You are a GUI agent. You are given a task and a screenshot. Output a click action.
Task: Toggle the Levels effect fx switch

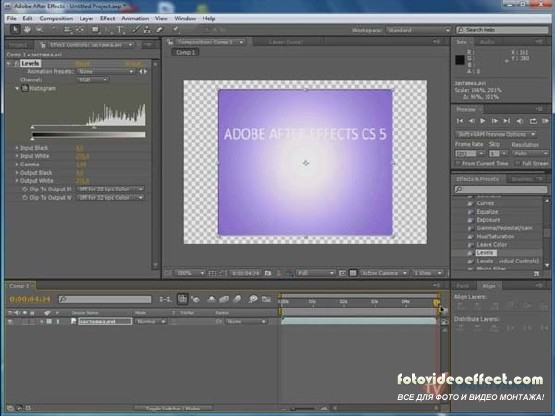pos(16,64)
